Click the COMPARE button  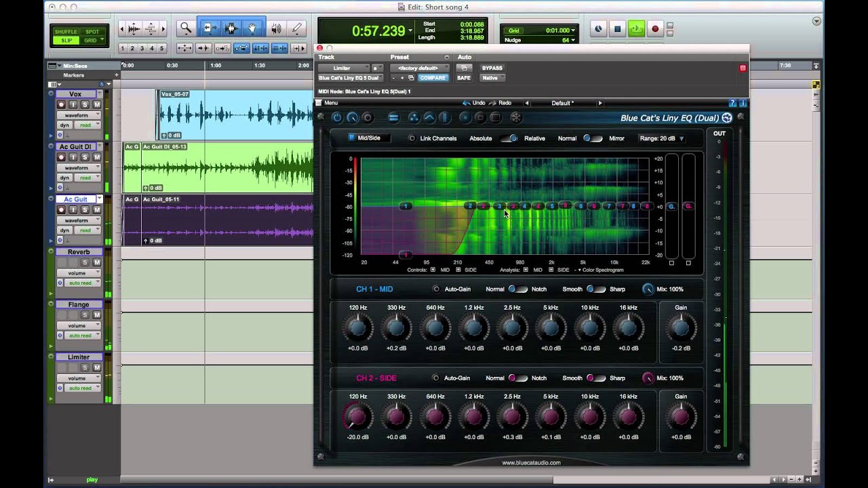(x=432, y=78)
